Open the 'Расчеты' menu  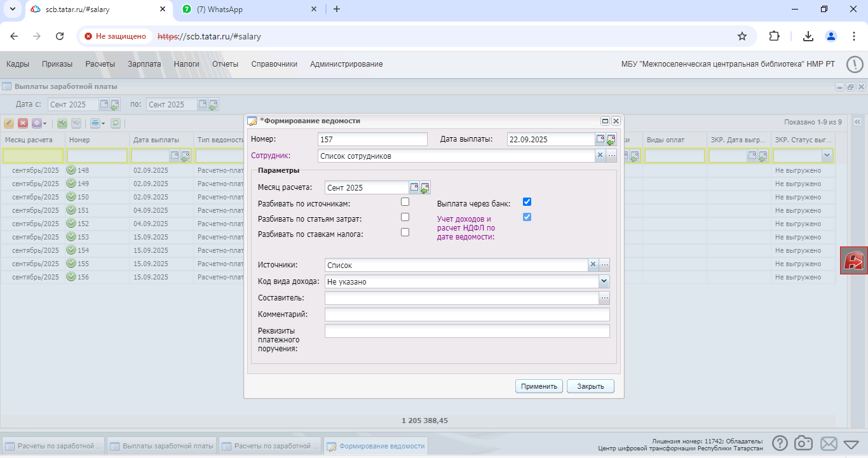tap(100, 64)
